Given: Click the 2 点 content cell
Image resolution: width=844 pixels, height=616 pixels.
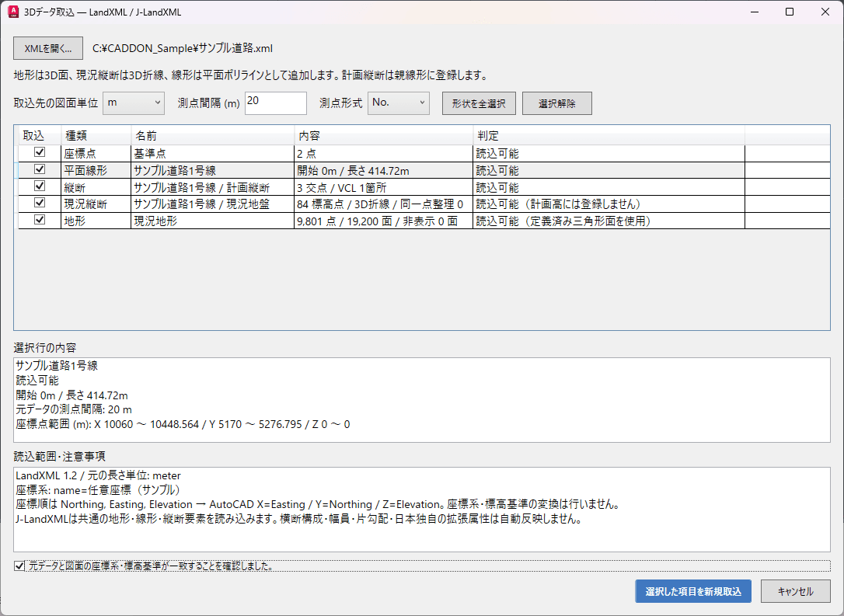Looking at the screenshot, I should click(x=384, y=153).
